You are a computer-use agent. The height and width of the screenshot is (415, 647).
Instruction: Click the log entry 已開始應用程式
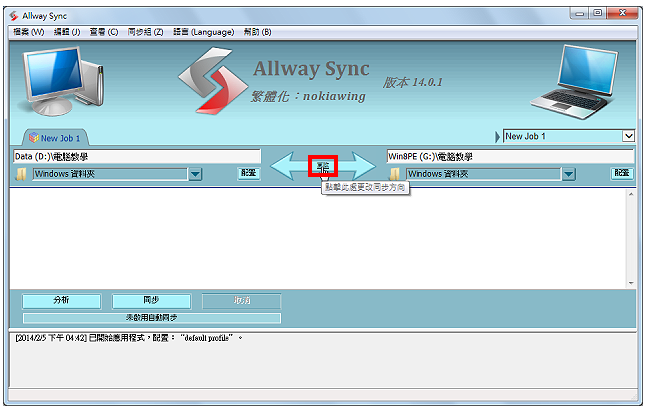coord(128,338)
